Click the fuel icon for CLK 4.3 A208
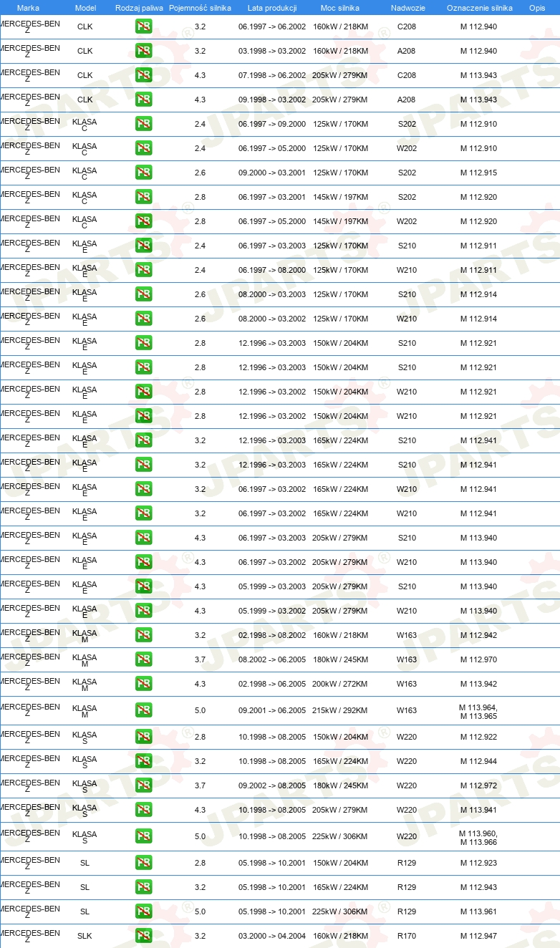The height and width of the screenshot is (948, 560). pyautogui.click(x=144, y=100)
